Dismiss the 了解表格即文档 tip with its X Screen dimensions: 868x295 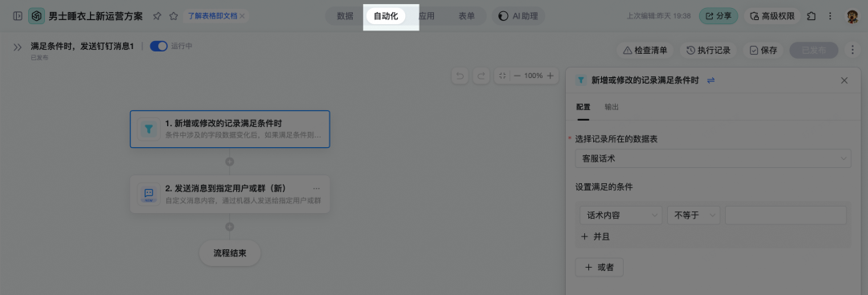coord(242,16)
